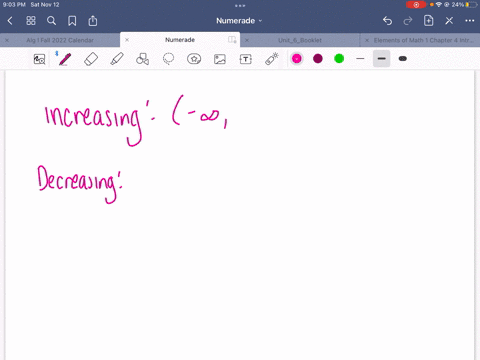
Task: Select the green color swatch
Action: (x=339, y=59)
